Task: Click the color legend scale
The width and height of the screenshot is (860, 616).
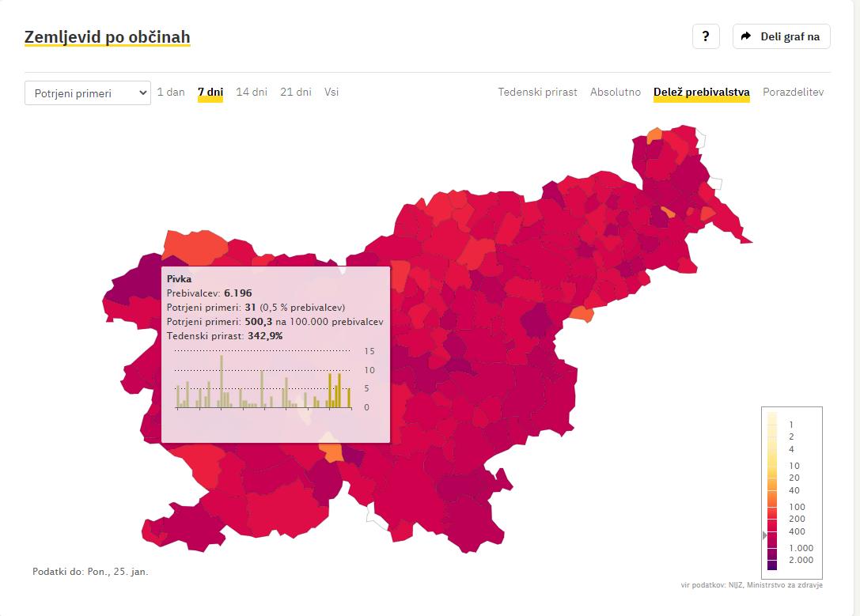Action: pos(772,490)
